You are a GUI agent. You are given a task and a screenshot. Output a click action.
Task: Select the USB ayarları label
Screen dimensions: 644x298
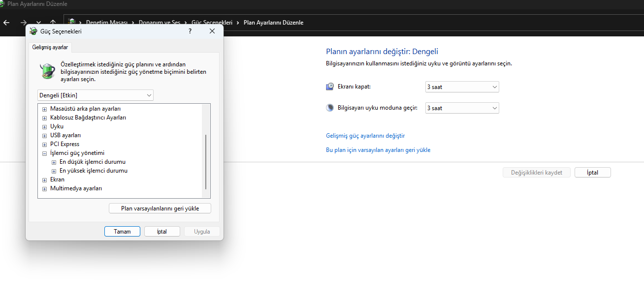click(x=65, y=135)
